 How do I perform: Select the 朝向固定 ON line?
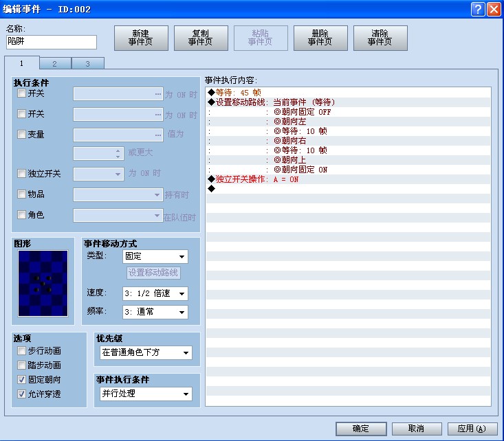pyautogui.click(x=348, y=170)
